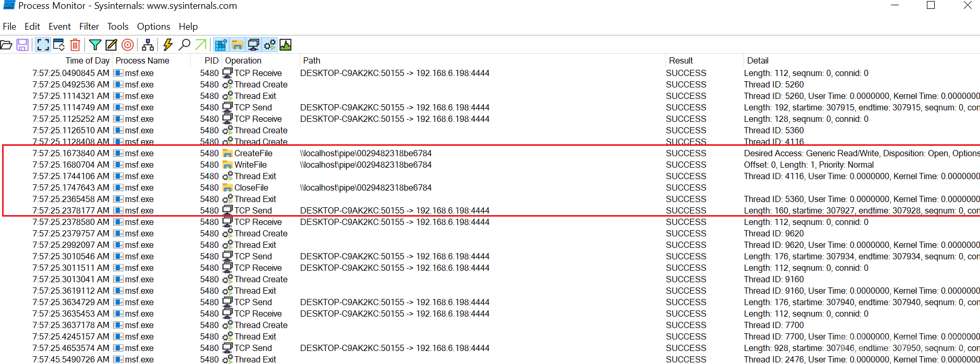980x364 pixels.
Task: Toggle Show Network Activity filter
Action: pos(254,45)
